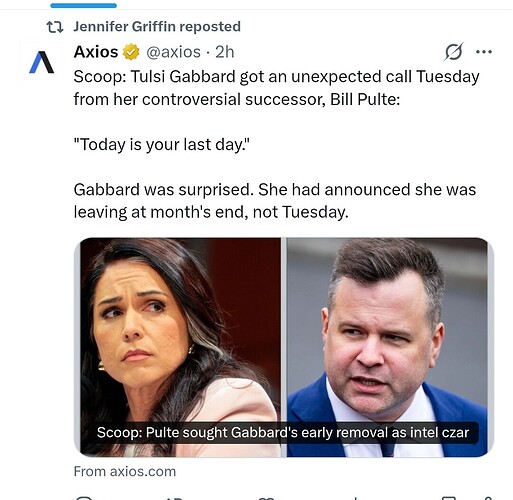Open the Axios profile avatar logo

point(42,62)
